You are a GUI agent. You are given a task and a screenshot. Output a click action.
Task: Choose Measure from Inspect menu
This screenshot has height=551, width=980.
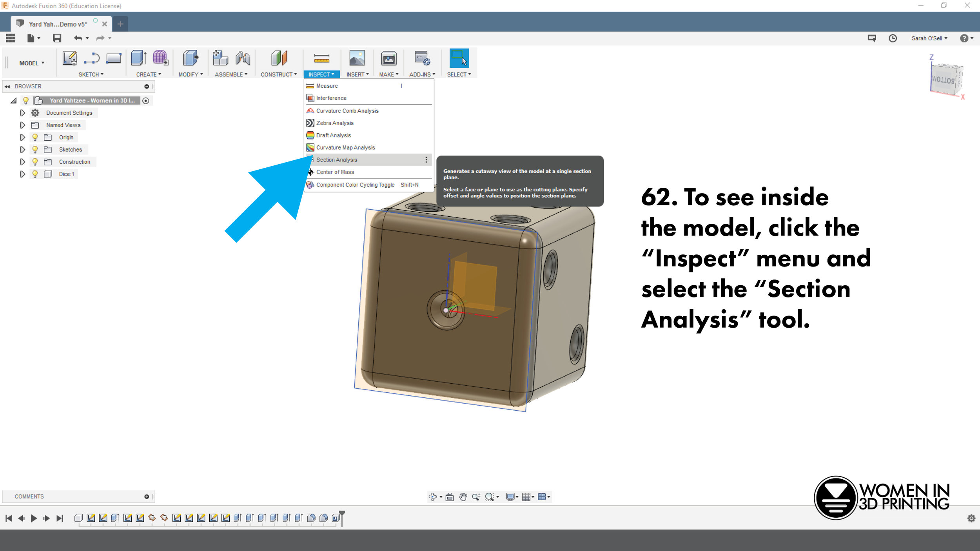(368, 86)
